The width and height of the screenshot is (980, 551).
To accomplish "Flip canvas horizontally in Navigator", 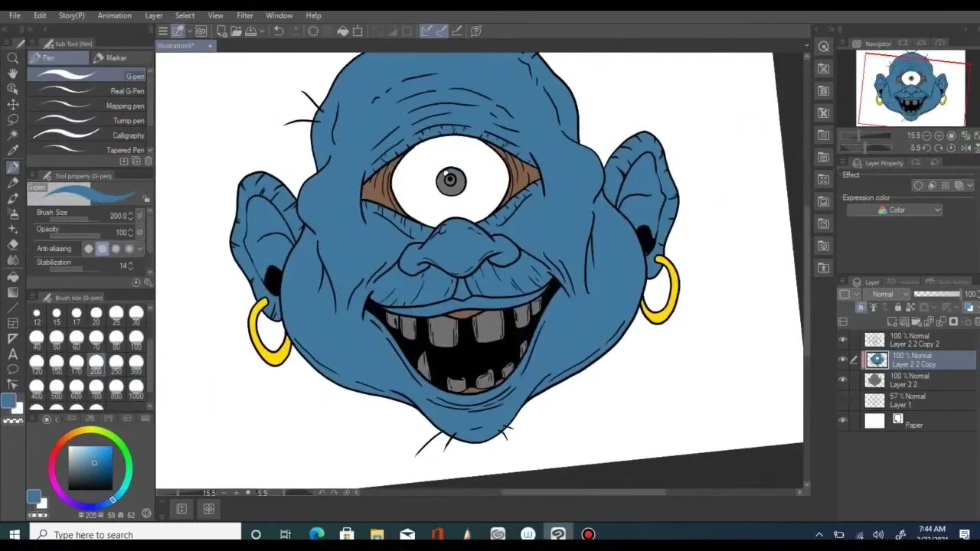I will [965, 148].
